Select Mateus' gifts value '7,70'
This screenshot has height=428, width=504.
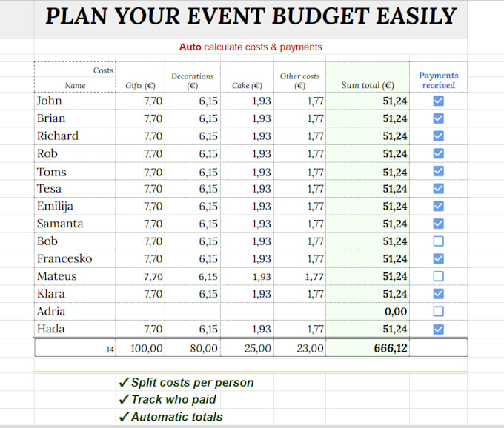click(140, 276)
